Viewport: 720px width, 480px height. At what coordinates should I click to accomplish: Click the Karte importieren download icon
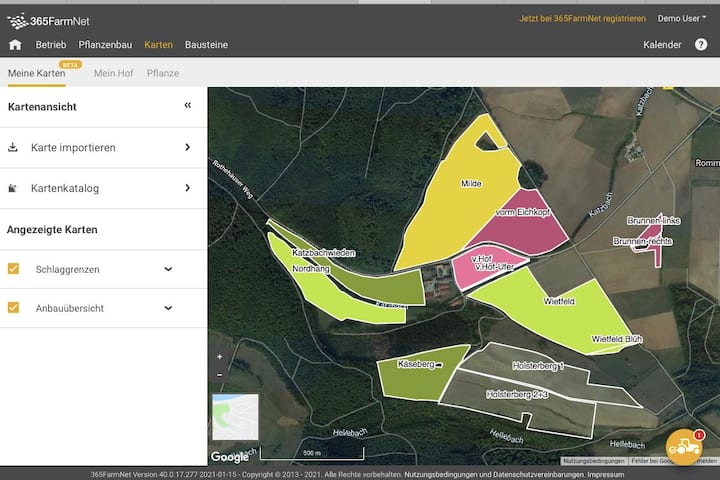click(x=13, y=147)
